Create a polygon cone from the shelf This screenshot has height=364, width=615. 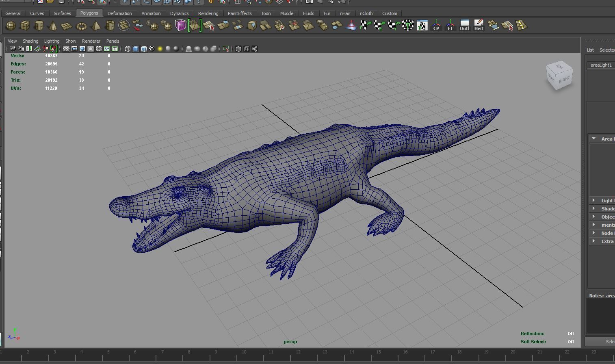53,26
